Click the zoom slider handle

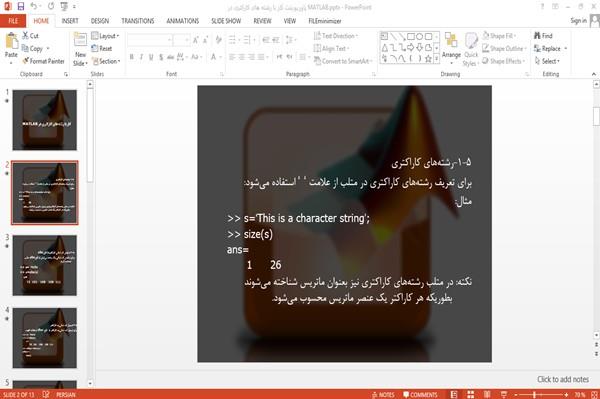tap(535, 394)
